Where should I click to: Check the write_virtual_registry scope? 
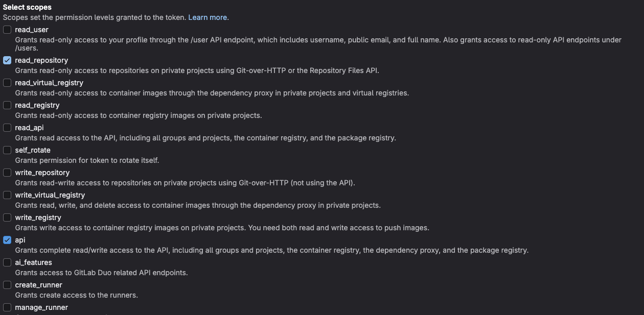click(7, 195)
